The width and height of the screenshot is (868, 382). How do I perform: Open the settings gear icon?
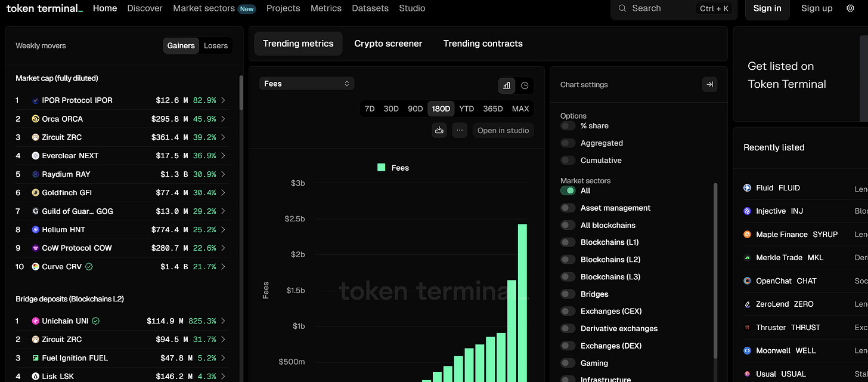(850, 8)
